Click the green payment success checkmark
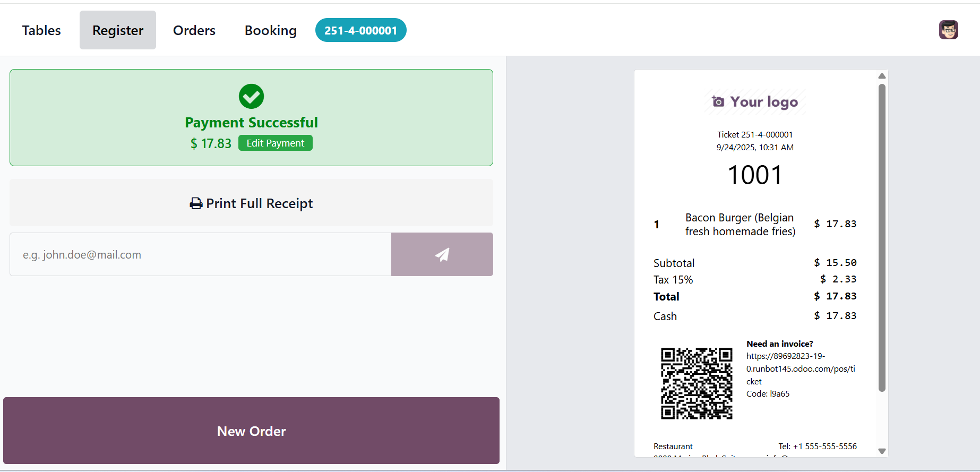 click(x=251, y=96)
